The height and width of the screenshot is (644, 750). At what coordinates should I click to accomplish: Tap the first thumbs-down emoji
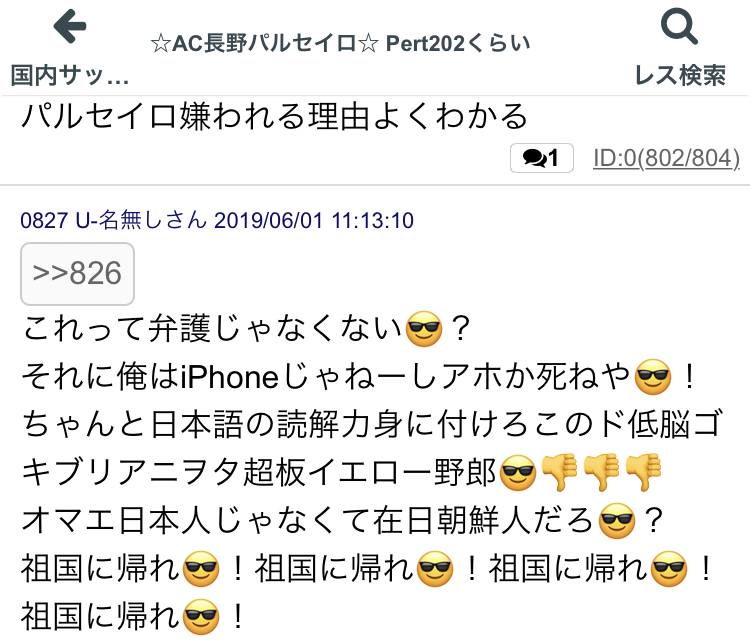coord(559,472)
